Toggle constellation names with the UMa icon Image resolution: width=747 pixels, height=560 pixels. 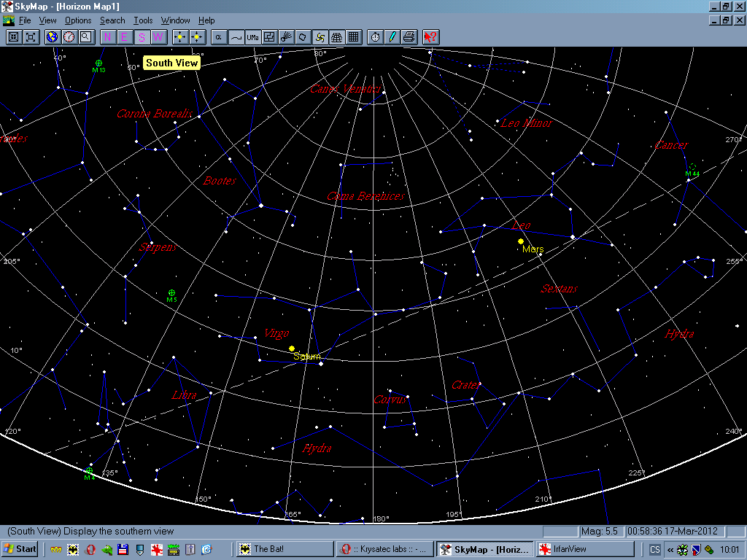tap(252, 37)
